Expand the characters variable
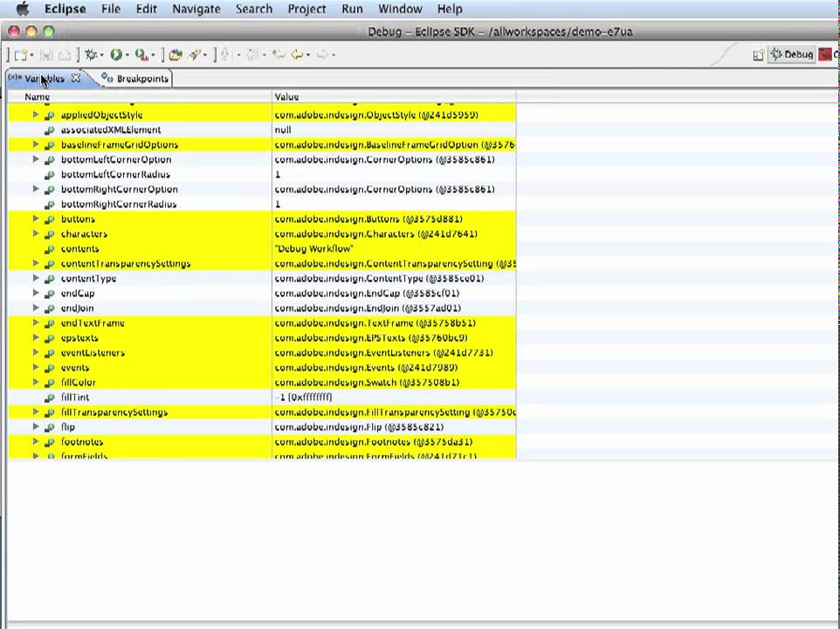 point(35,233)
